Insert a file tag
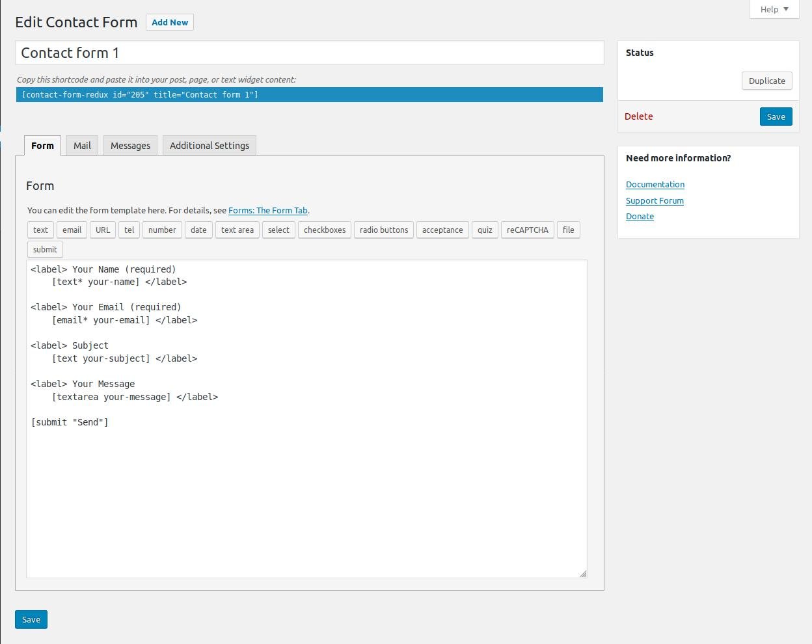Image resolution: width=812 pixels, height=644 pixels. (569, 230)
